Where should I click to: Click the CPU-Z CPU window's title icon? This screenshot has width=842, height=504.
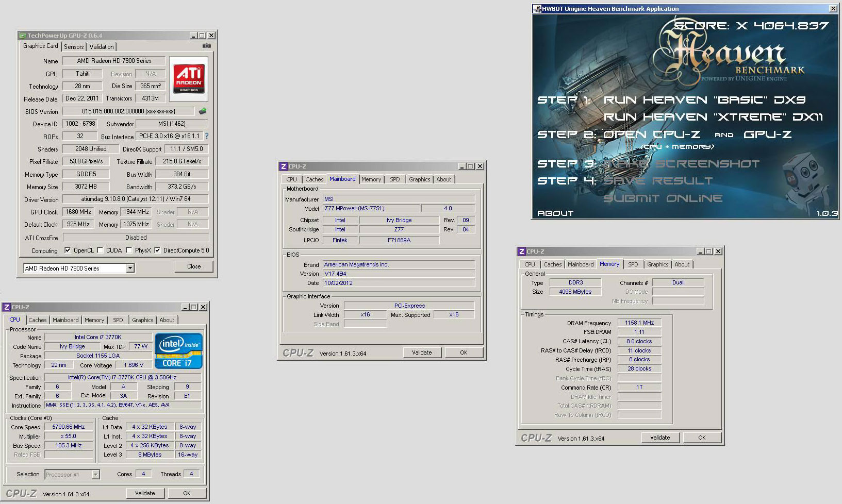7,307
